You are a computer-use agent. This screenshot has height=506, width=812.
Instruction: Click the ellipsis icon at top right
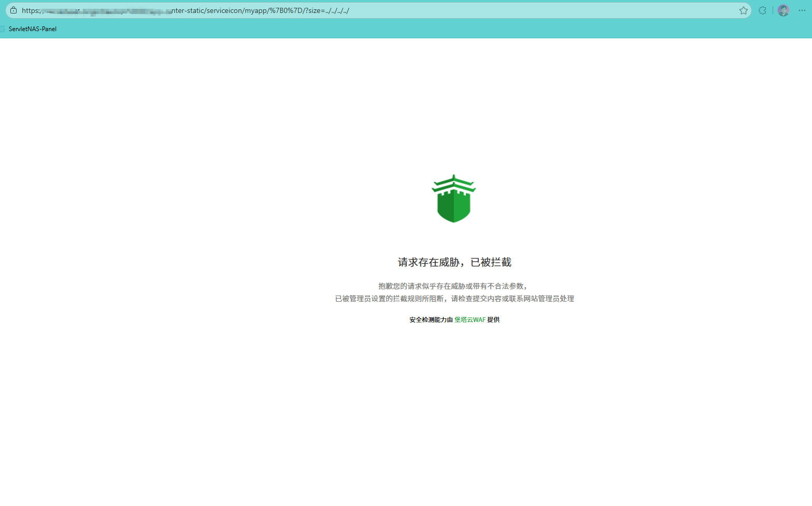point(801,10)
